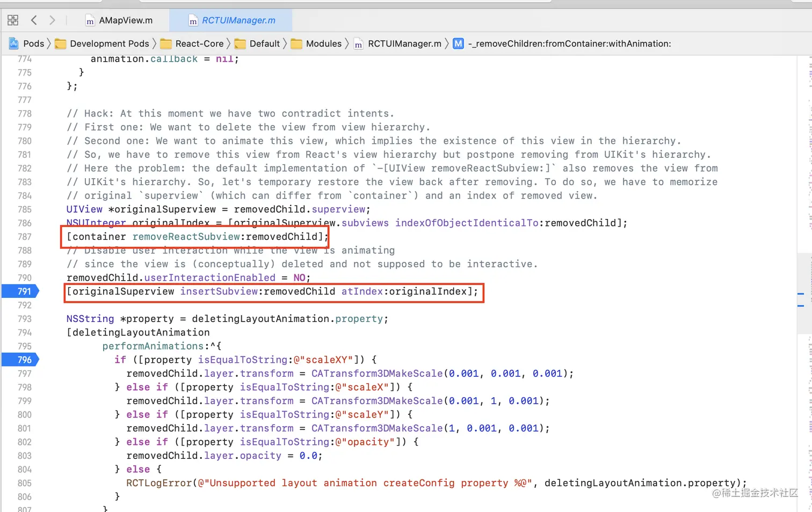Open the method list from _removeChildren breadcrumb
Viewport: 812px width, 512px height.
[570, 43]
